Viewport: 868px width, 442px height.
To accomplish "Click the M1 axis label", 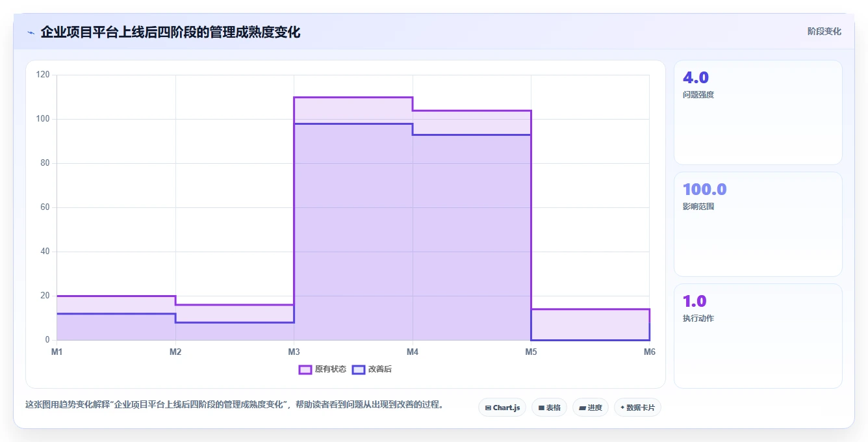I will click(57, 352).
